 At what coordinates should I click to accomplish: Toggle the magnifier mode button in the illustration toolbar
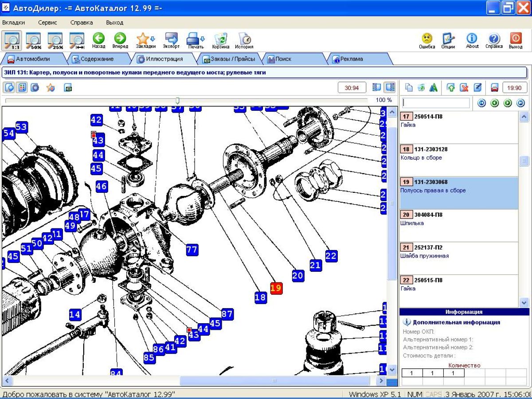tap(9, 87)
